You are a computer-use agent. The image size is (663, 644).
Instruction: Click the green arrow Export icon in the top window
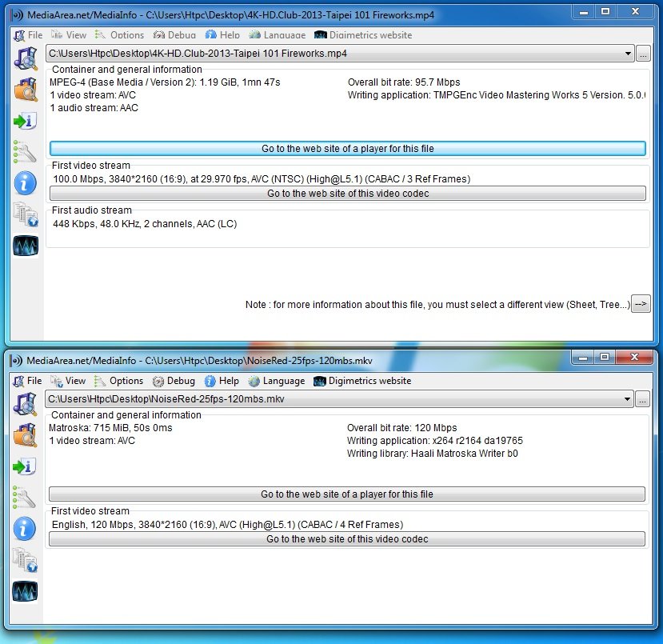click(25, 121)
